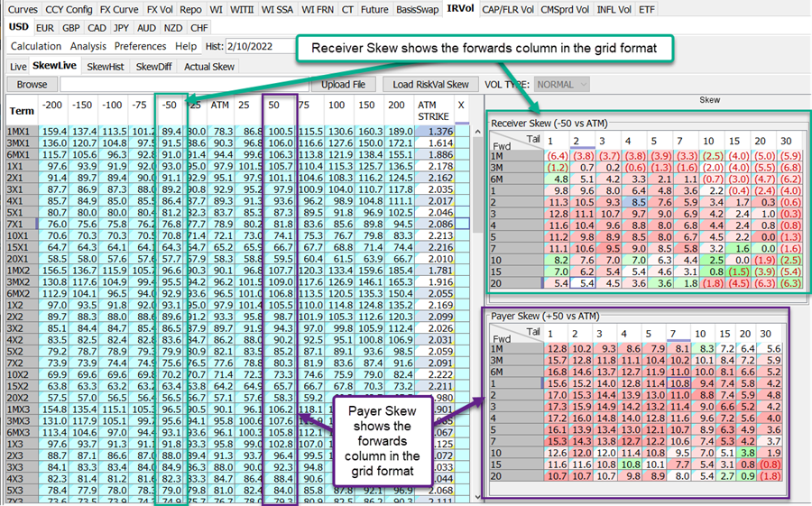
Task: Select the 10X2 term row label
Action: [x=23, y=374]
